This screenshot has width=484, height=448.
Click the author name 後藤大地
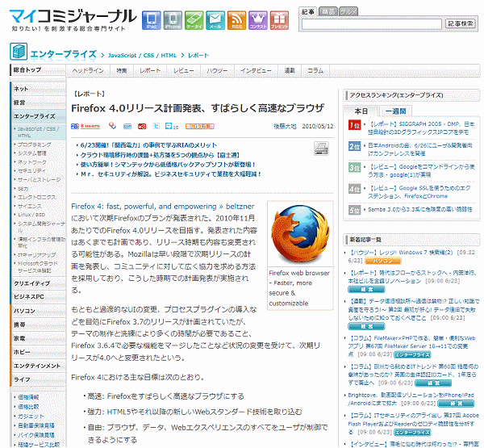pyautogui.click(x=285, y=126)
